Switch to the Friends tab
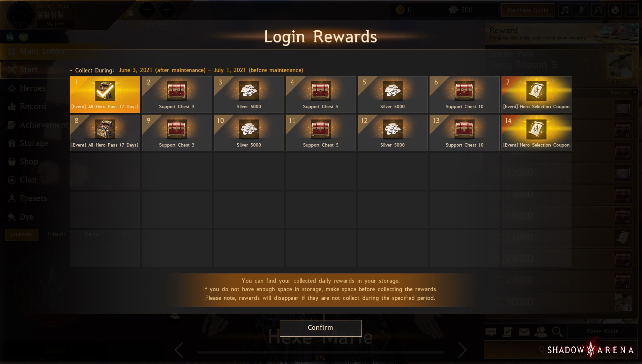The width and height of the screenshot is (642, 364). (56, 234)
